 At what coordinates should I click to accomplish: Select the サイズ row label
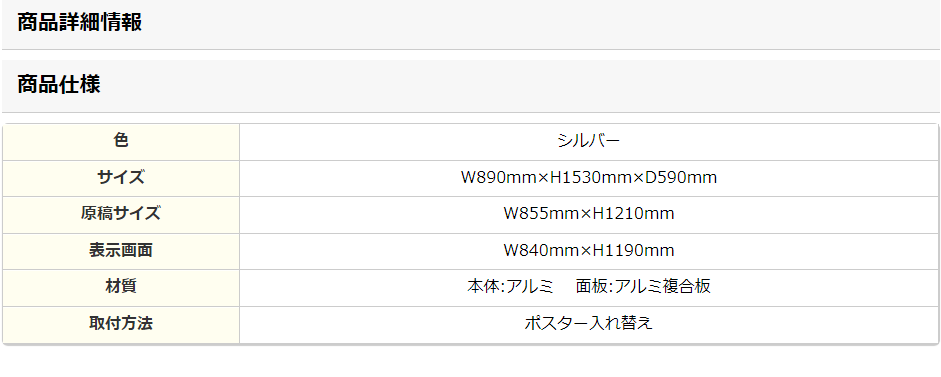pos(121,178)
